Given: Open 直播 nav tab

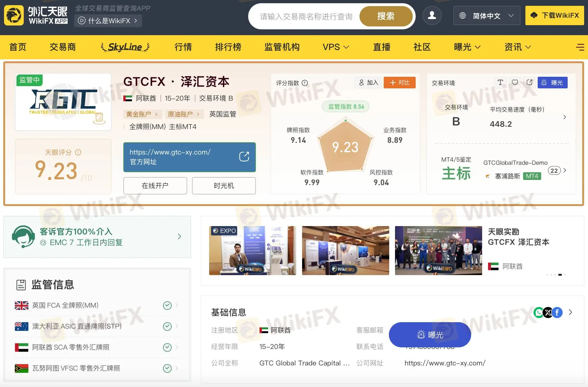Looking at the screenshot, I should point(382,47).
